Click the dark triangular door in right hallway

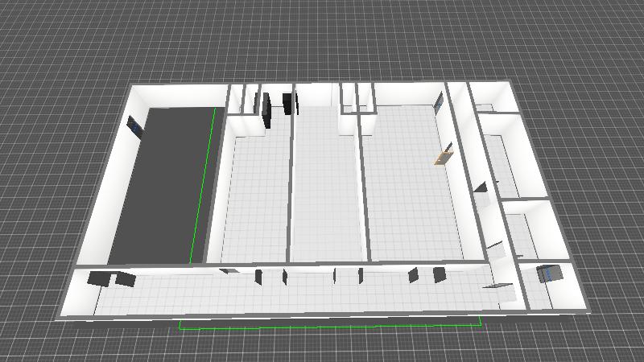pyautogui.click(x=482, y=188)
